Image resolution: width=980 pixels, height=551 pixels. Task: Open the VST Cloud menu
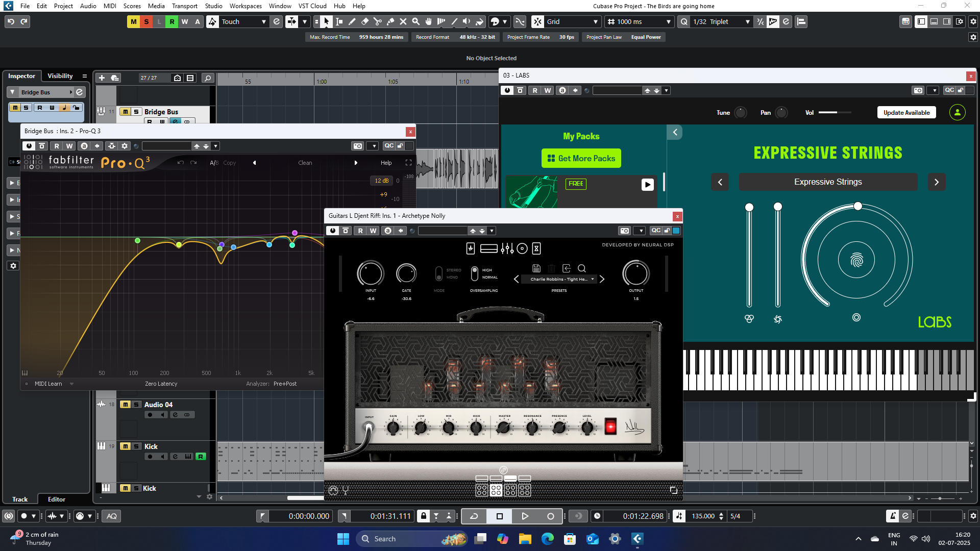click(x=312, y=6)
